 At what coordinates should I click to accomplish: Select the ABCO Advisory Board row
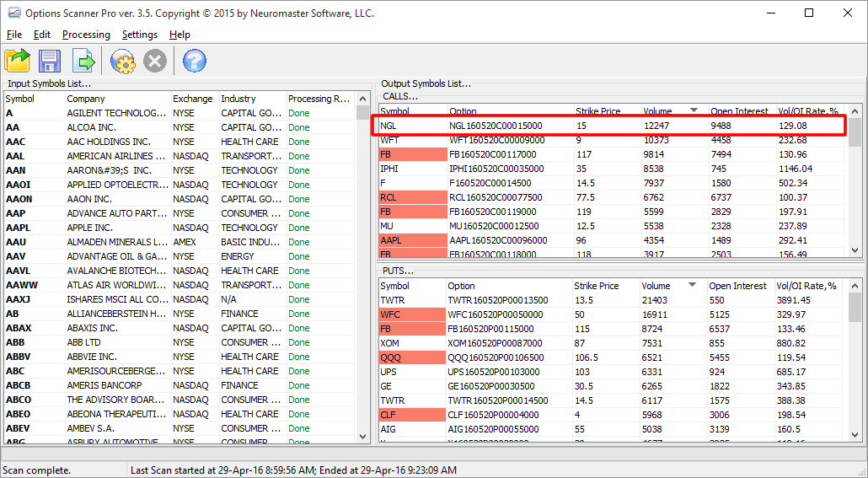(x=179, y=400)
